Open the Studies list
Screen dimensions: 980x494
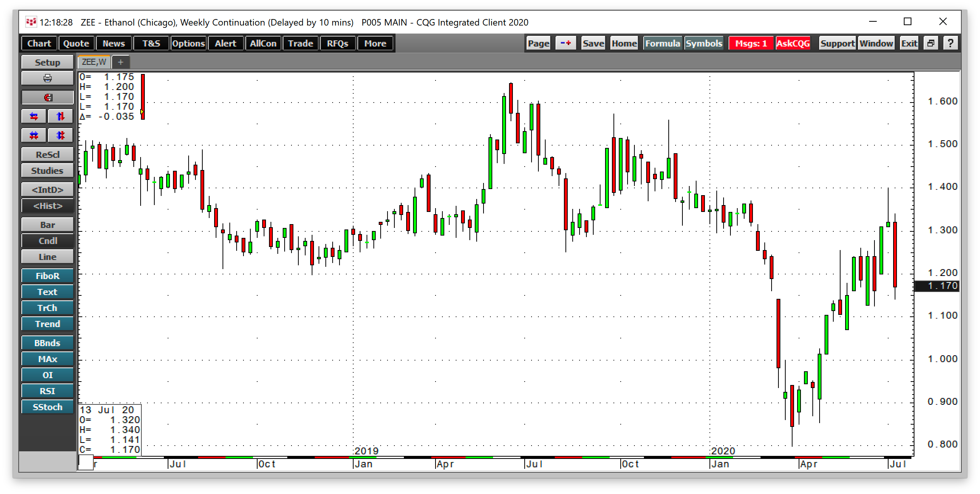47,171
